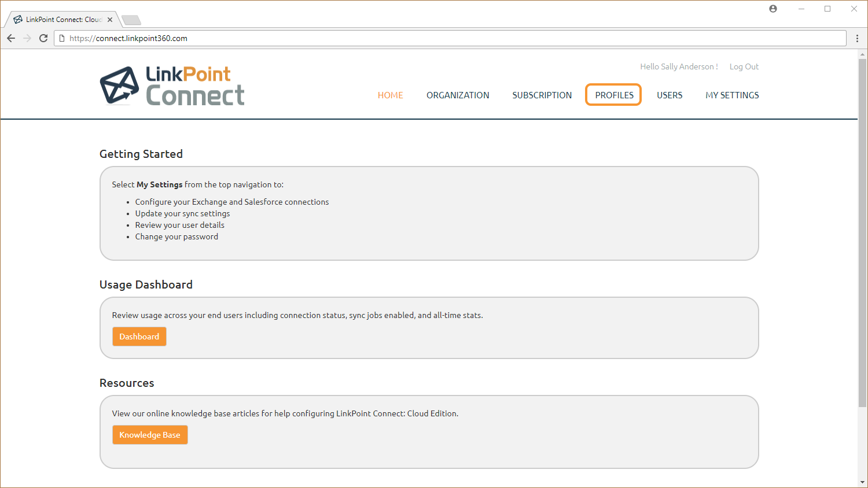Click the Usage Dashboard heading
The height and width of the screenshot is (488, 868).
click(146, 284)
